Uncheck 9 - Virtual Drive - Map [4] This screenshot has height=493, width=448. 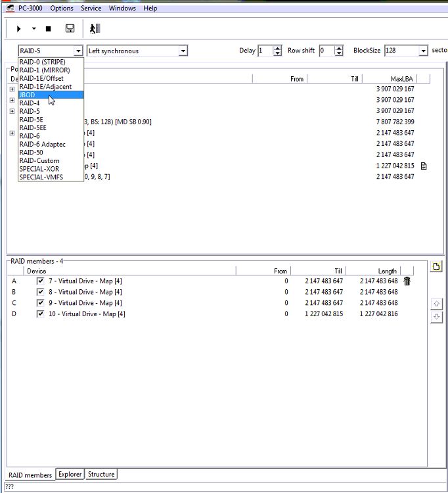tap(40, 303)
